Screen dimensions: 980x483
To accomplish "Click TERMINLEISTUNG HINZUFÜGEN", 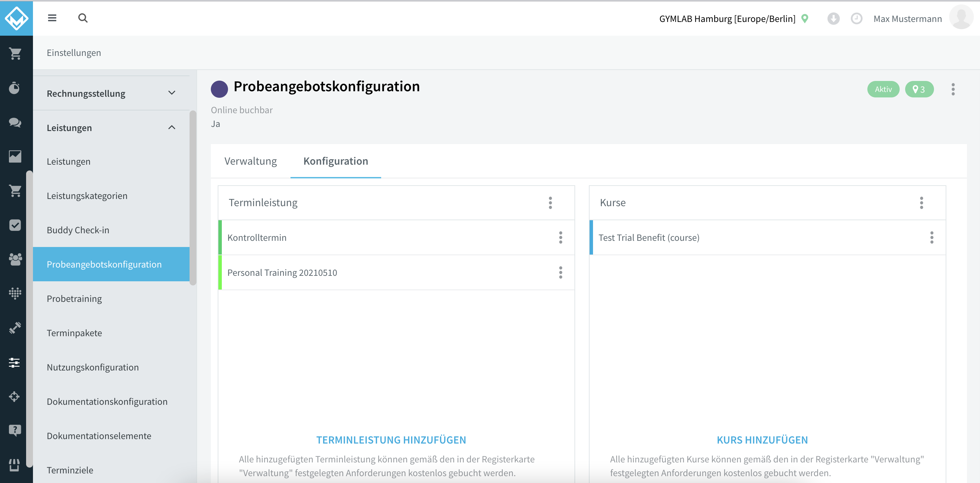I will (x=391, y=440).
